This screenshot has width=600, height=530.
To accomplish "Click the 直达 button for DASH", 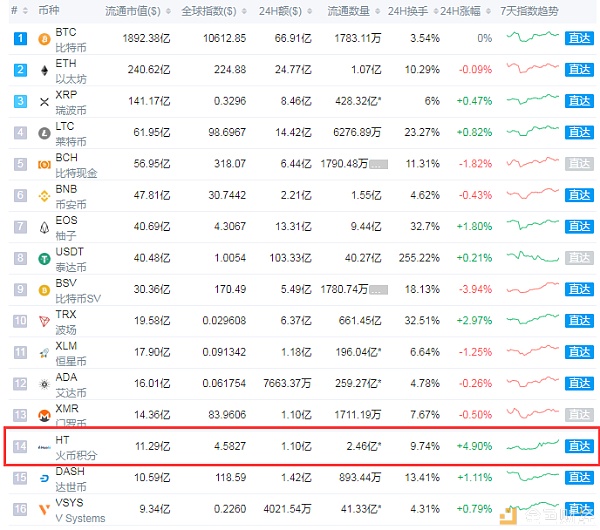I will tap(579, 478).
